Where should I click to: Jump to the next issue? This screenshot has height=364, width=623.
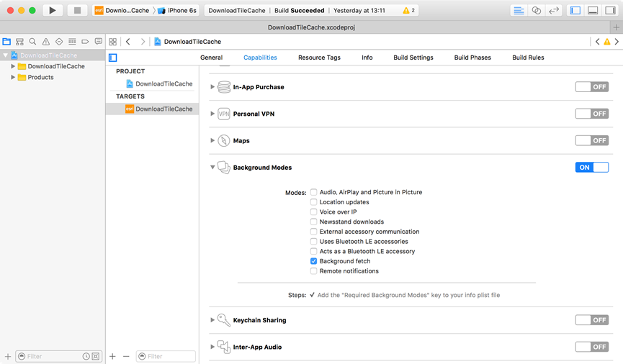[617, 42]
